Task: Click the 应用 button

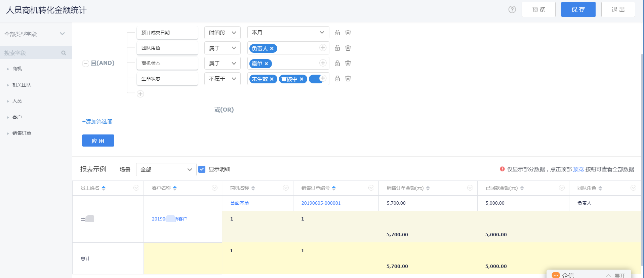Action: point(98,141)
